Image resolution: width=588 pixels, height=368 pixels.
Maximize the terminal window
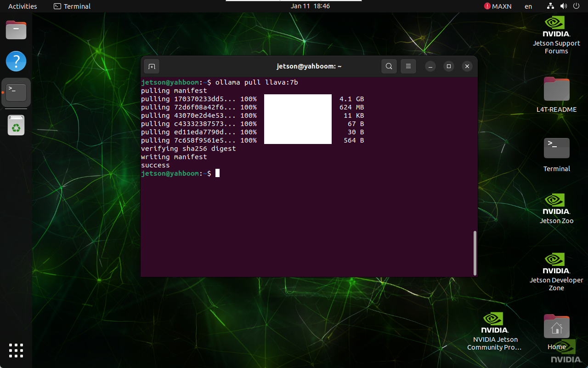(x=449, y=66)
